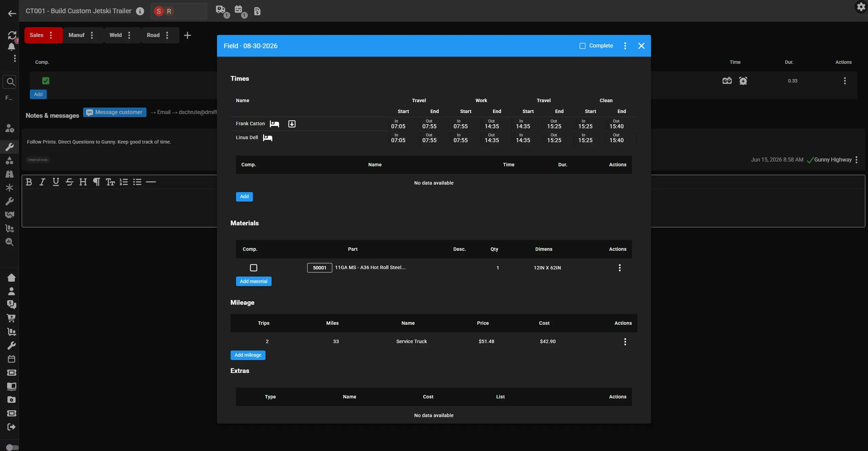
Task: Click the Message customer button
Action: pos(115,112)
